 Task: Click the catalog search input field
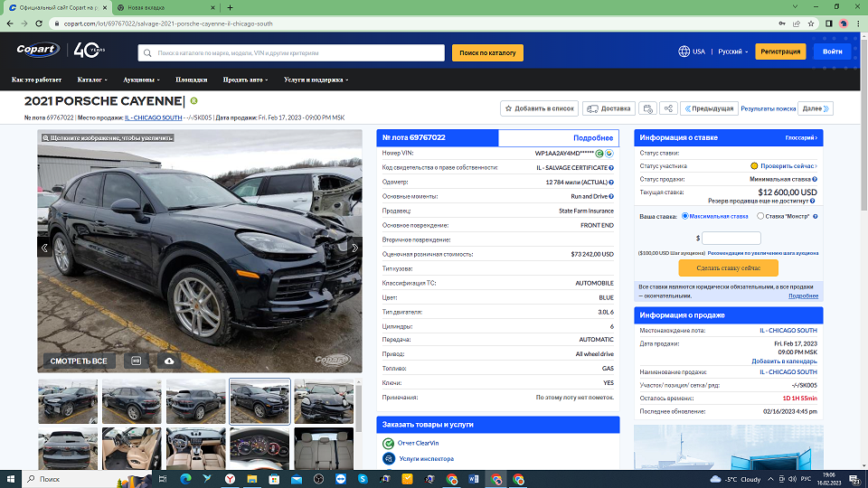click(291, 53)
